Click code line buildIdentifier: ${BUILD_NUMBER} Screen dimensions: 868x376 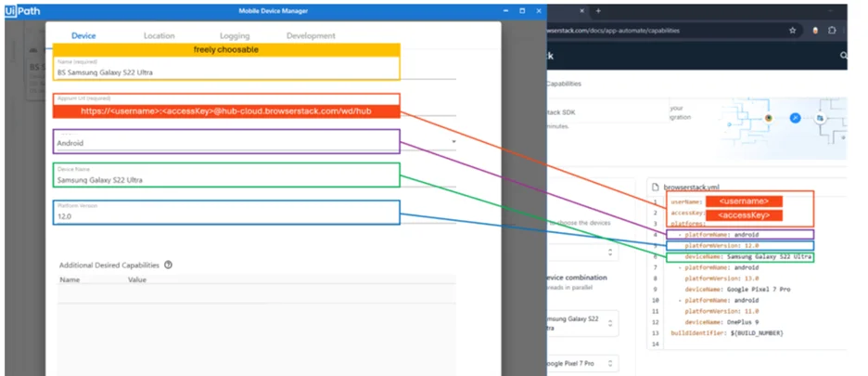pos(727,332)
